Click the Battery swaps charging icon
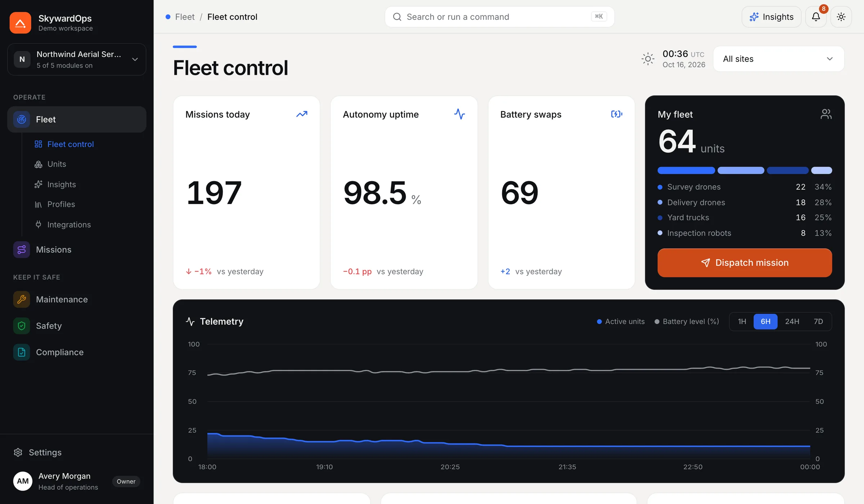Image resolution: width=864 pixels, height=504 pixels. [x=617, y=114]
